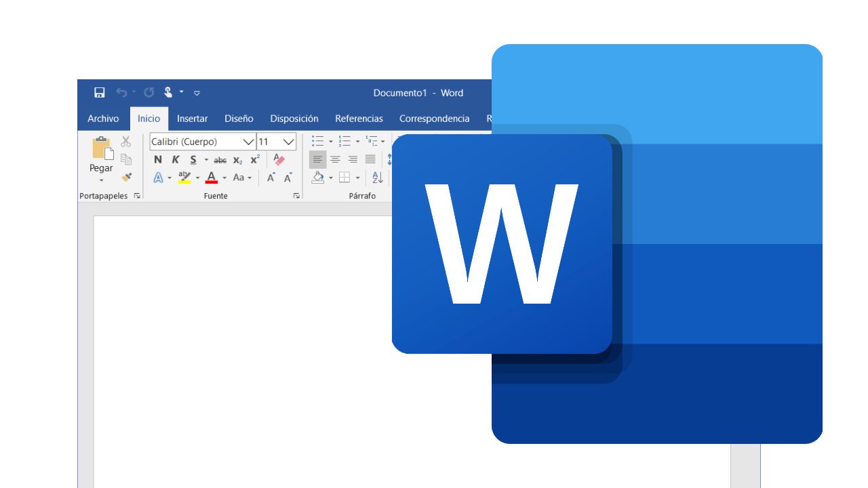This screenshot has height=488, width=868.
Task: Enable superscript formatting
Action: click(x=254, y=160)
